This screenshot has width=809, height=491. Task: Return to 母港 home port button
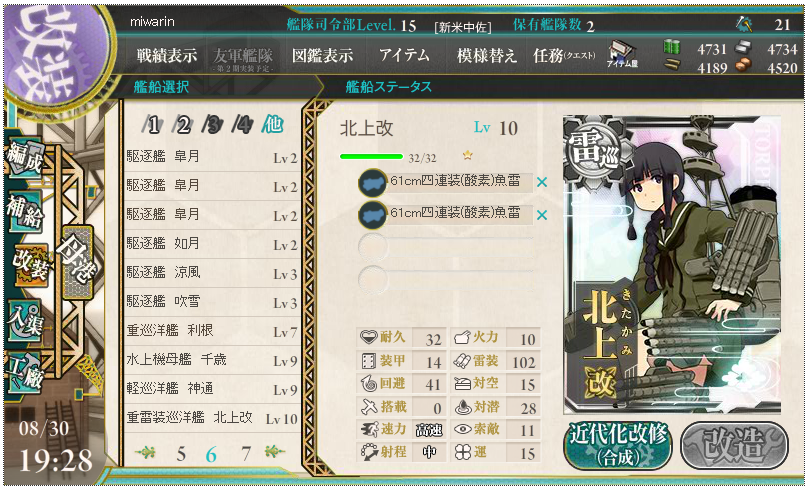(x=77, y=263)
